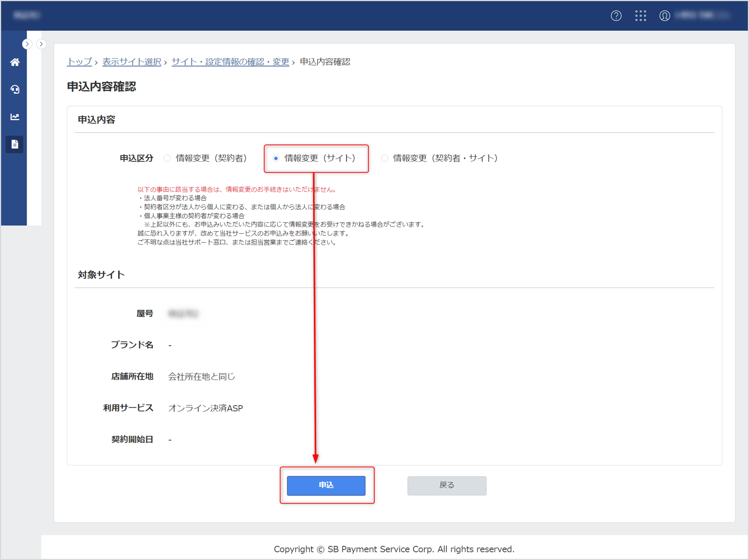The width and height of the screenshot is (749, 560).
Task: Click the 対象サイト section heading
Action: 101,275
